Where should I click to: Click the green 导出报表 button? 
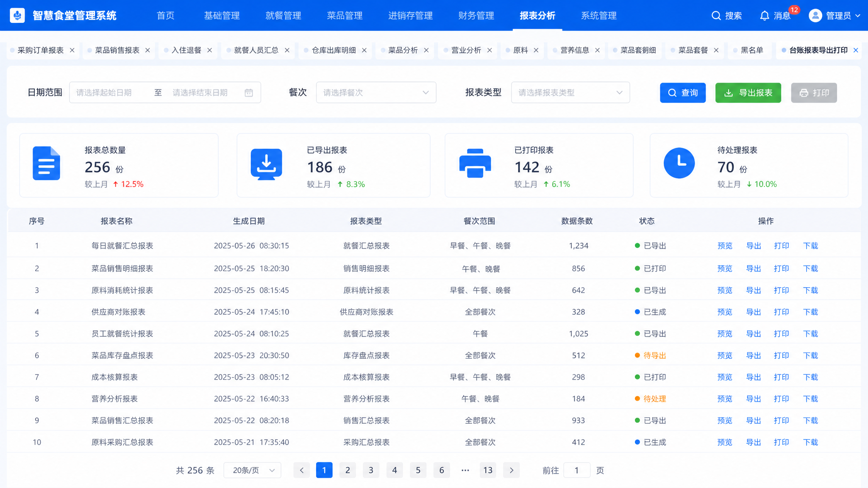click(x=748, y=93)
